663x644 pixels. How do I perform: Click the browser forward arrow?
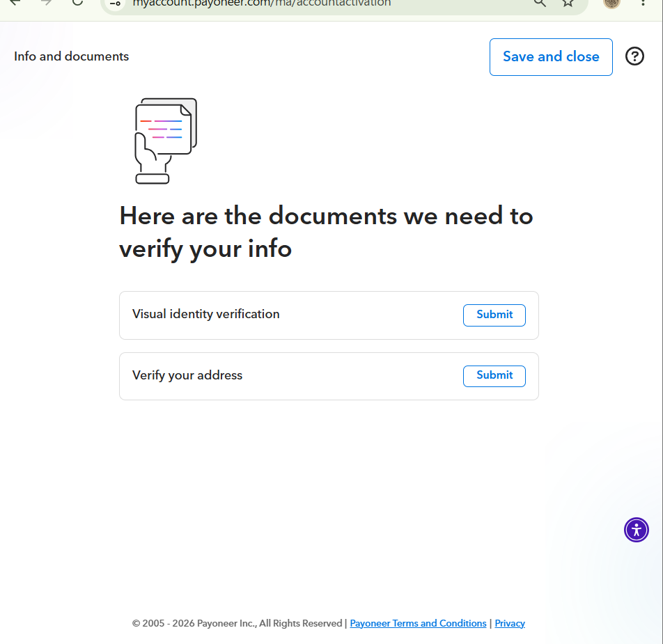[47, 2]
